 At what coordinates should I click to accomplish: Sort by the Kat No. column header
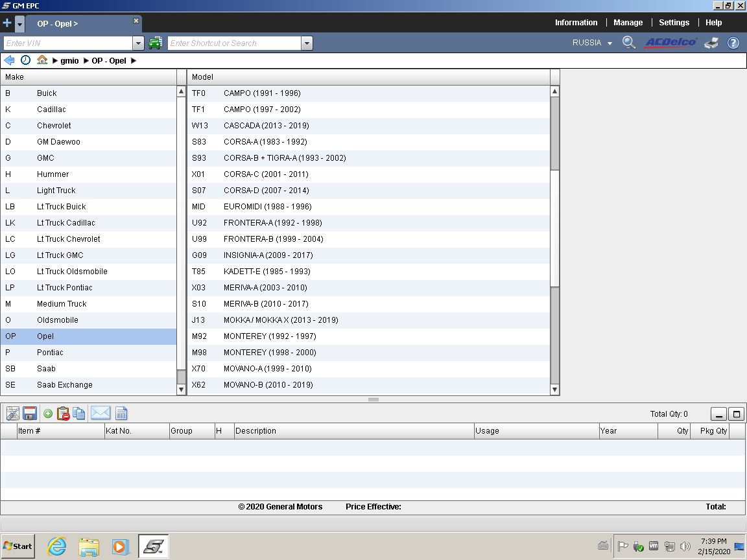137,431
